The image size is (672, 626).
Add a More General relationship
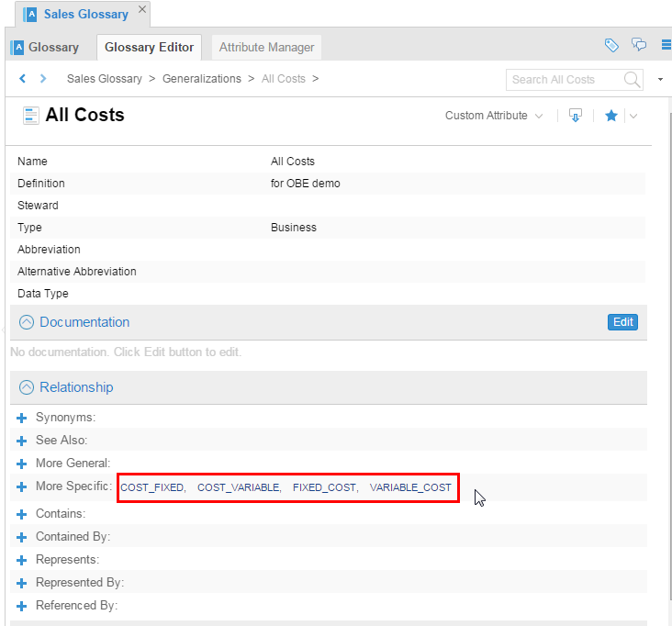(21, 464)
